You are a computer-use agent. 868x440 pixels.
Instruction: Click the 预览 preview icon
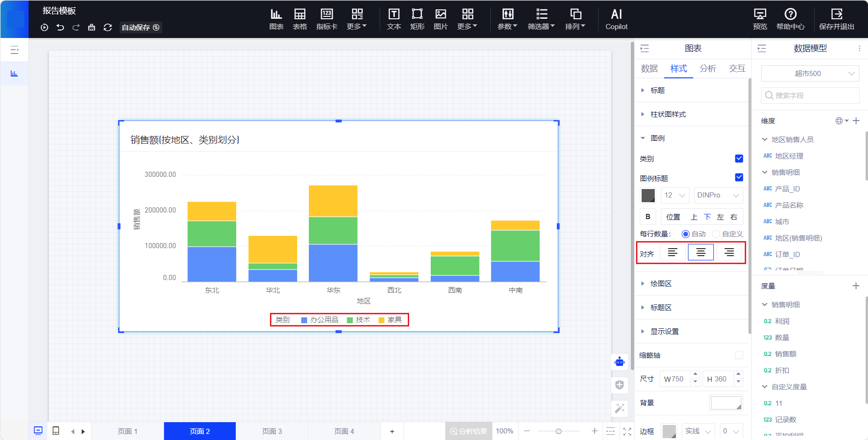click(760, 19)
